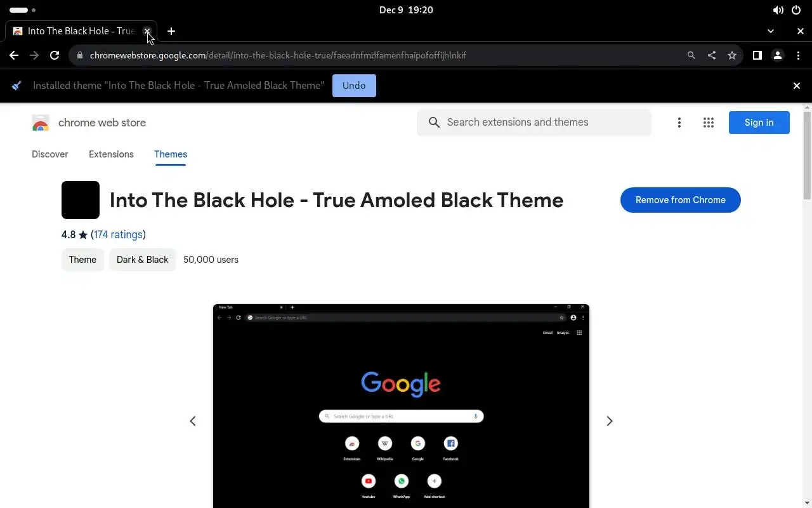The width and height of the screenshot is (812, 508).
Task: Click the page vertical scrollbar
Action: pos(807,156)
